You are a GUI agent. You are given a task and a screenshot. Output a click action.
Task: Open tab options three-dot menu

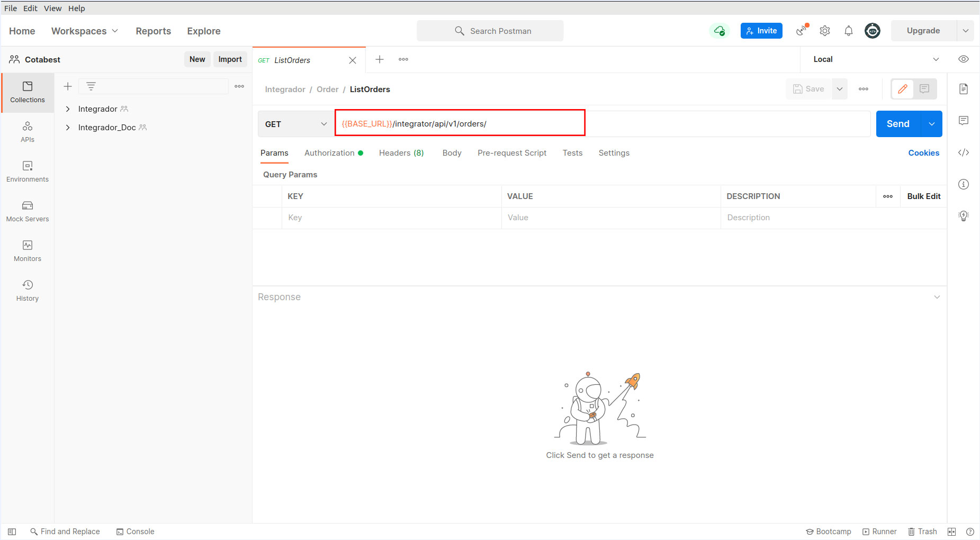coord(403,59)
